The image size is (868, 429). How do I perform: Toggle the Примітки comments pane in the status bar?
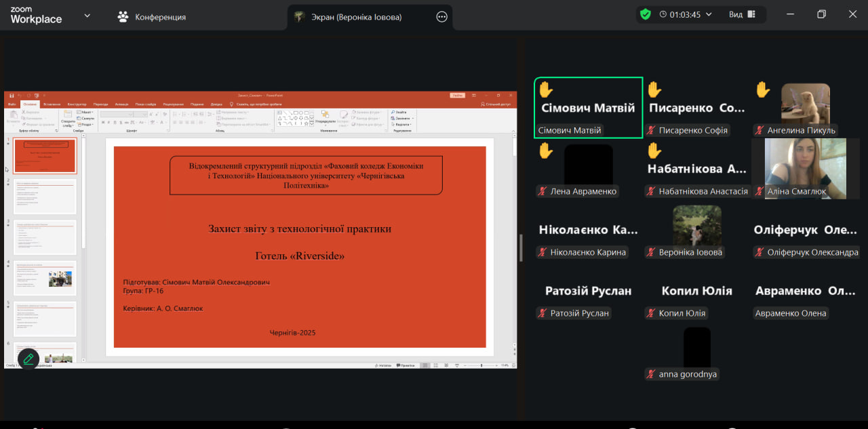pos(405,365)
